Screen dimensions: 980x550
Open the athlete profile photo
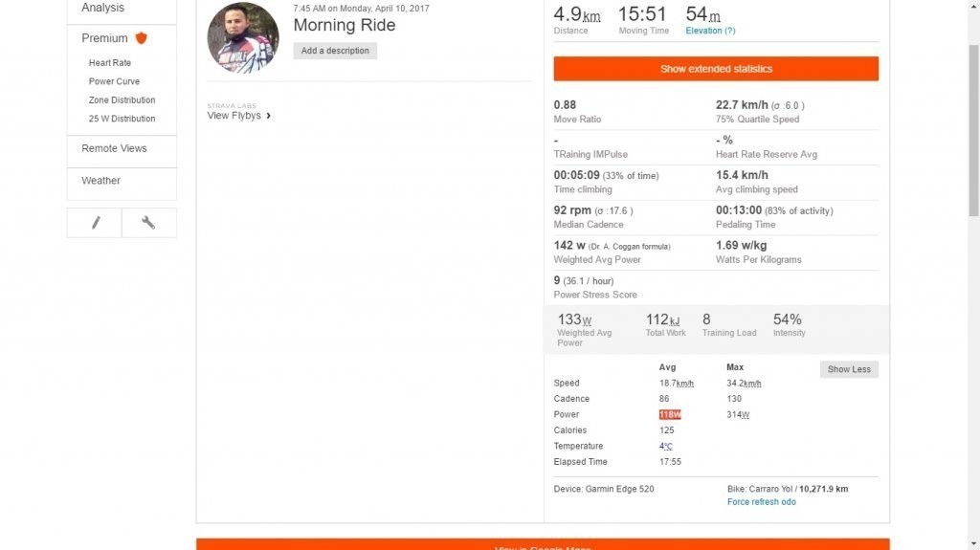[x=243, y=38]
